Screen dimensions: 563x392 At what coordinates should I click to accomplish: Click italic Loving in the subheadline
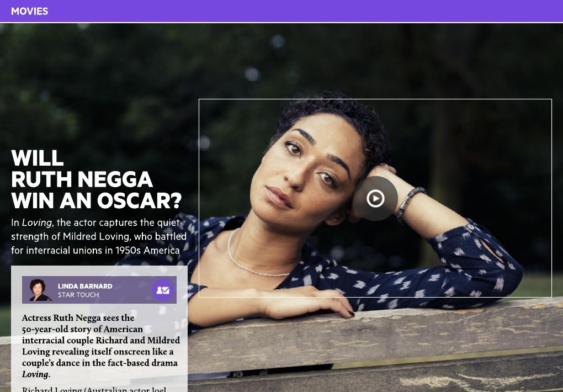[x=36, y=223]
